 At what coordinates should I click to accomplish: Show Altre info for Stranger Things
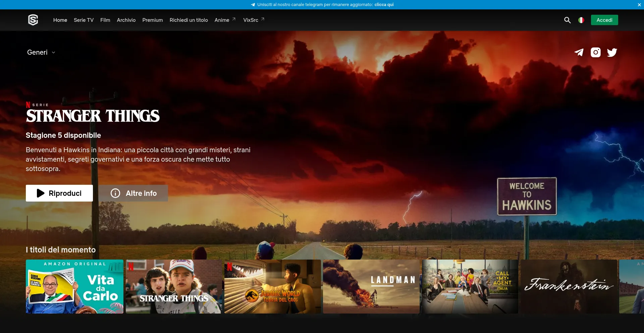coord(133,193)
